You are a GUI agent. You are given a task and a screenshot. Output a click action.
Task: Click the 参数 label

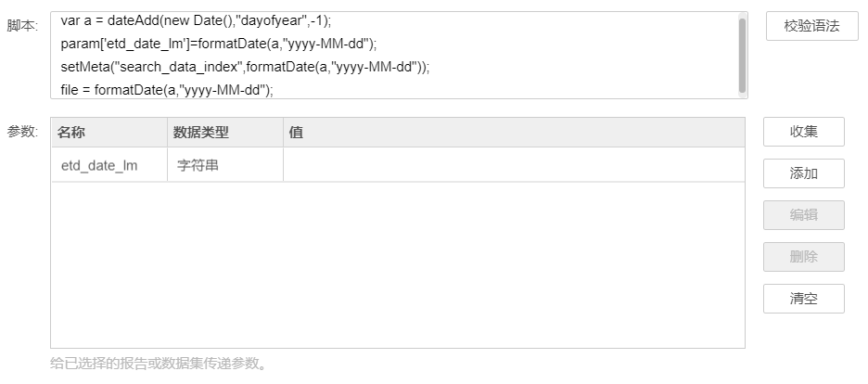coord(22,132)
